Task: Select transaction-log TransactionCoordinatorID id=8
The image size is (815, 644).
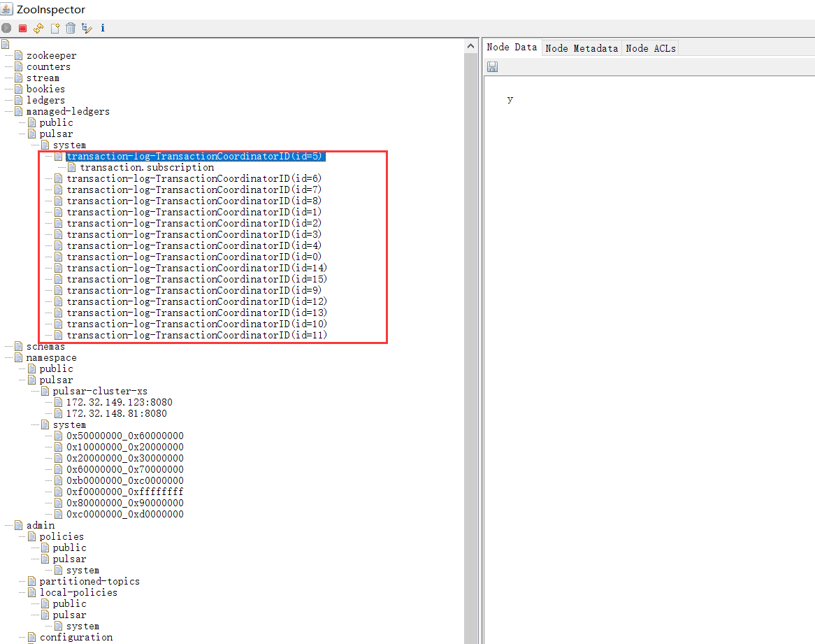Action: (x=194, y=201)
